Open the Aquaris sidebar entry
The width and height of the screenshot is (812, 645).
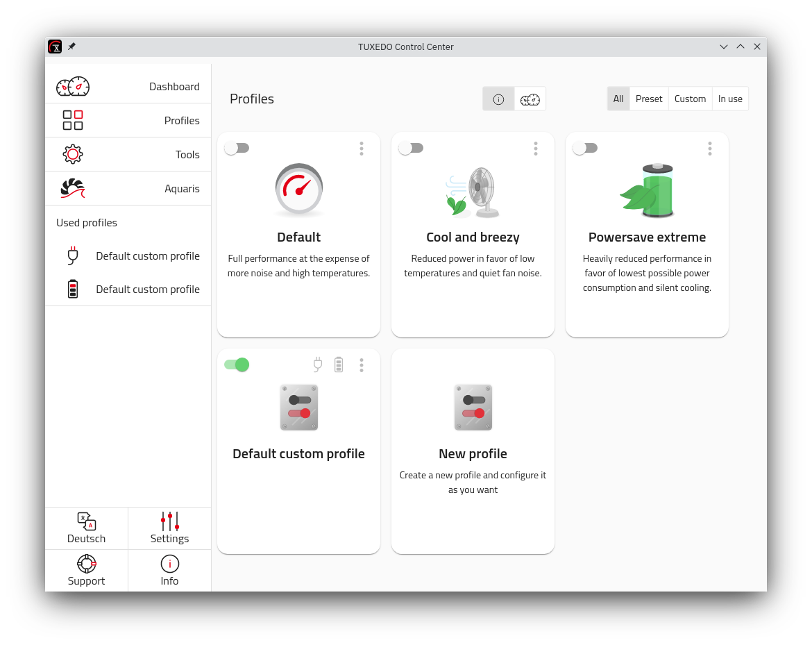point(128,189)
